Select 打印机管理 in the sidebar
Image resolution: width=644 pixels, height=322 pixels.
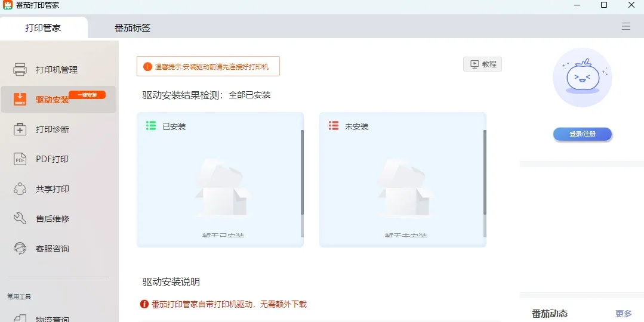pyautogui.click(x=58, y=69)
